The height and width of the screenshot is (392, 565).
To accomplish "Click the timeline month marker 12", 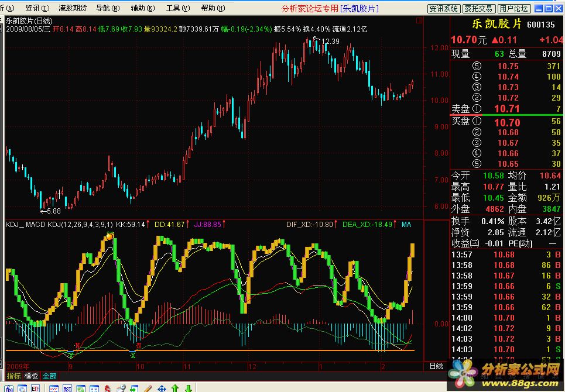I will click(x=252, y=366).
